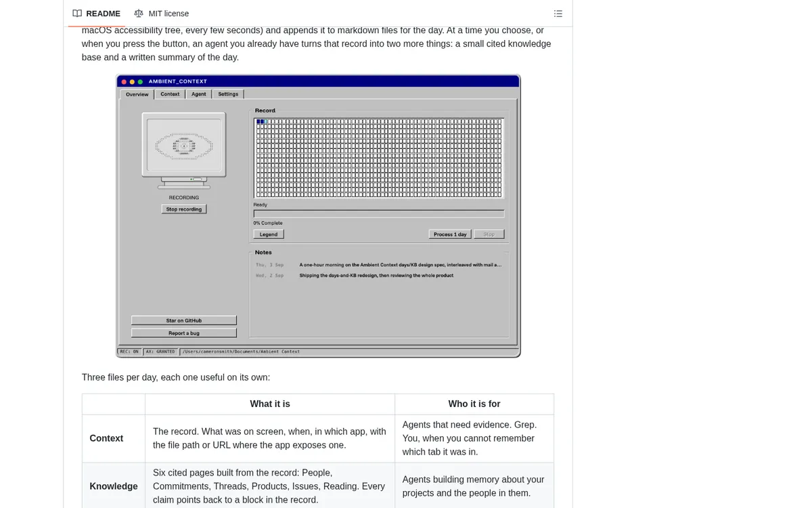Select the Settings tab in Ambient Context screenshot
The height and width of the screenshot is (508, 812).
[x=228, y=94]
